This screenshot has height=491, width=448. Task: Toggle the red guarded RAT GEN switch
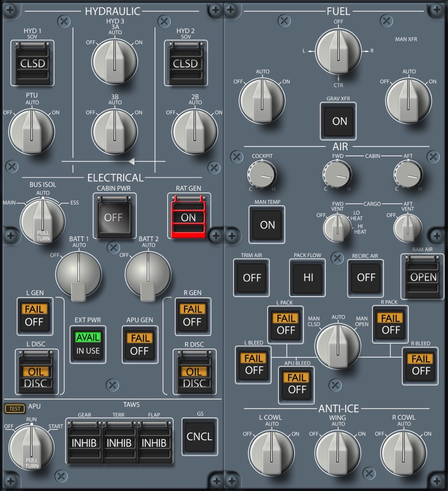point(188,217)
